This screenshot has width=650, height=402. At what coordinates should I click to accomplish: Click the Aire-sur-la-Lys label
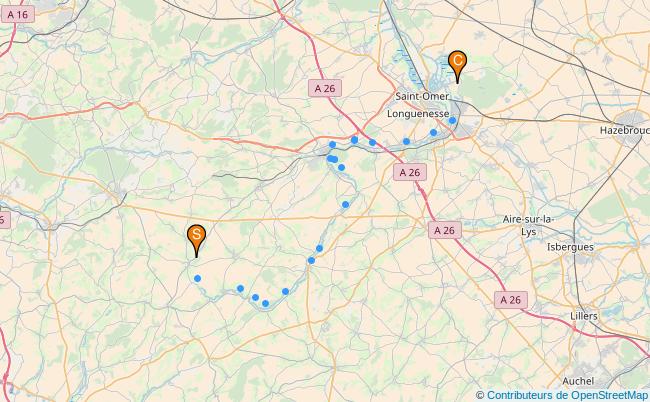click(x=529, y=225)
